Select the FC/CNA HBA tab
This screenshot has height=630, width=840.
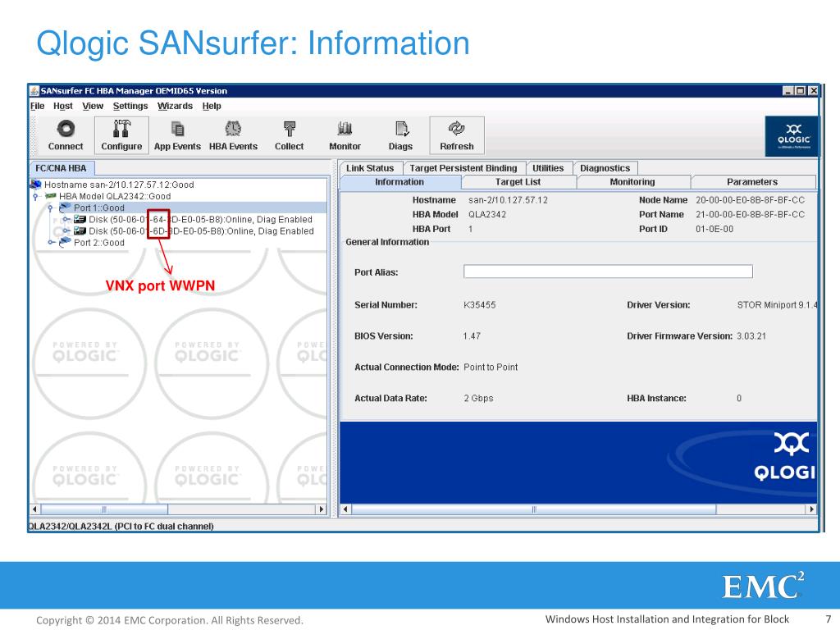pos(61,168)
